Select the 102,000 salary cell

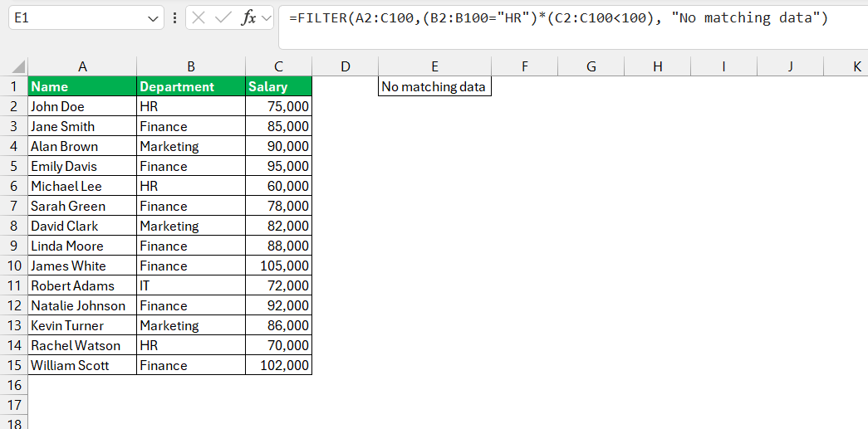(278, 365)
